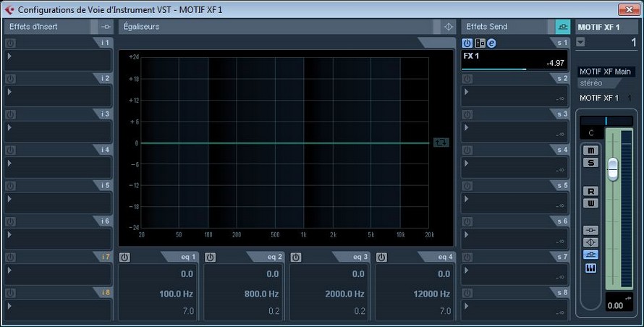This screenshot has width=644, height=327.
Task: Mute the MOTIF XF 1 channel
Action: click(591, 150)
